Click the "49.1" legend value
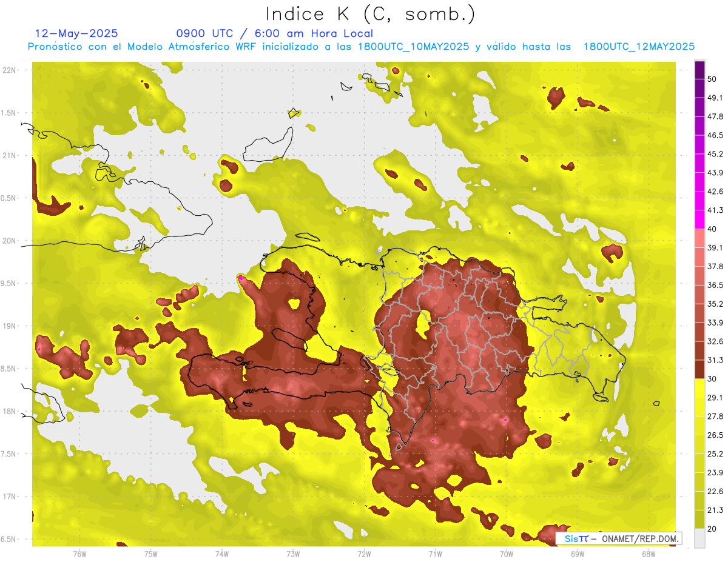728x562 pixels. click(x=715, y=98)
